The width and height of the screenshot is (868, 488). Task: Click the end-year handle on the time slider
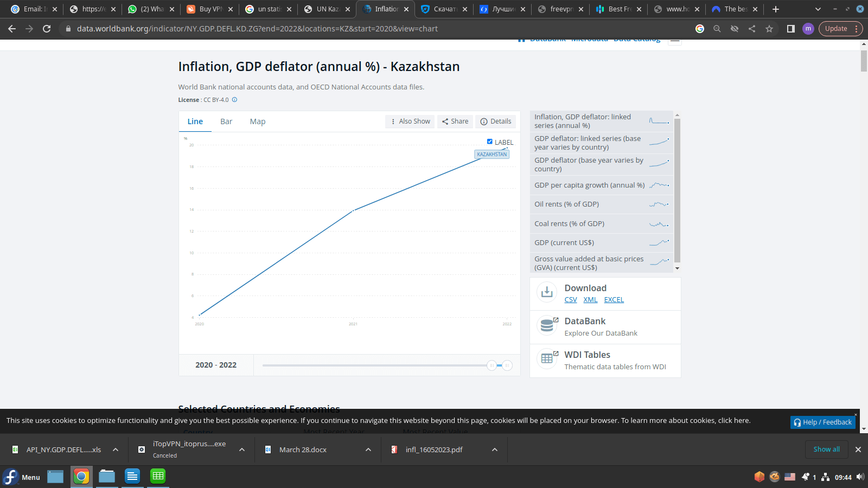pyautogui.click(x=507, y=365)
